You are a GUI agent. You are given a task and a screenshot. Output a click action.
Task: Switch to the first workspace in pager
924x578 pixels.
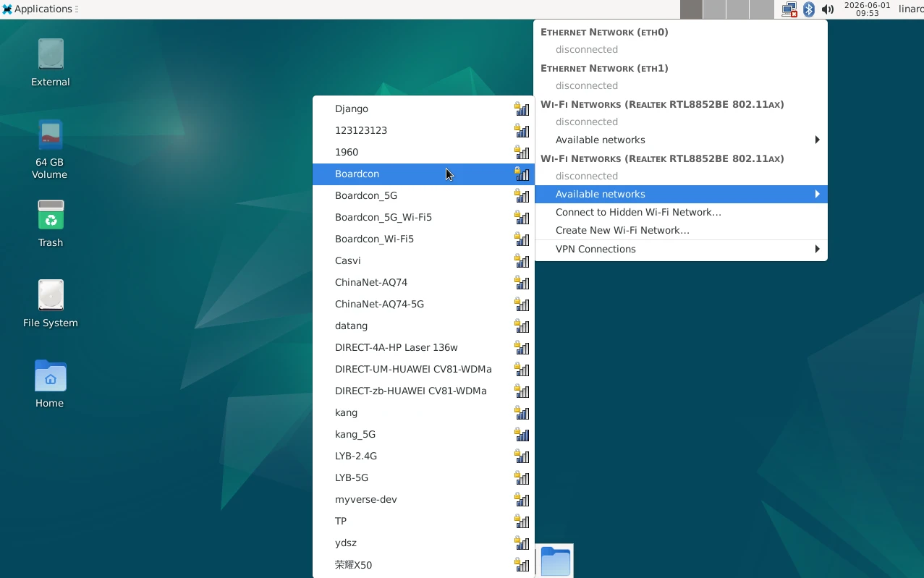[691, 9]
